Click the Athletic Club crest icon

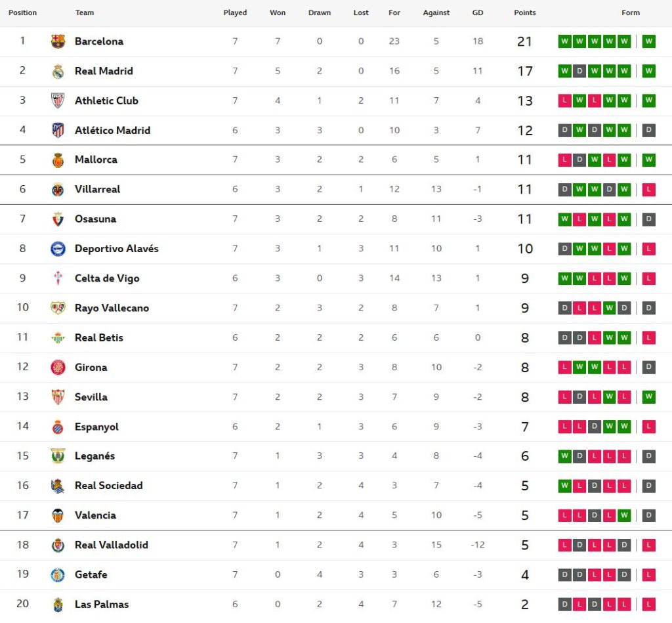point(58,100)
